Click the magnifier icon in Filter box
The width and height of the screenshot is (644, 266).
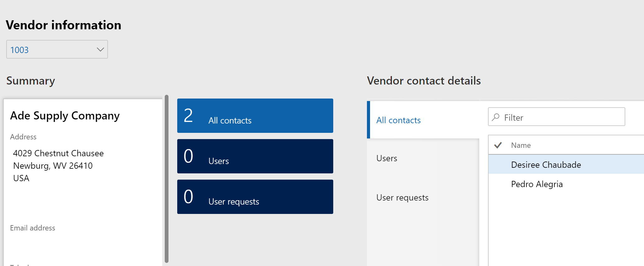[495, 117]
